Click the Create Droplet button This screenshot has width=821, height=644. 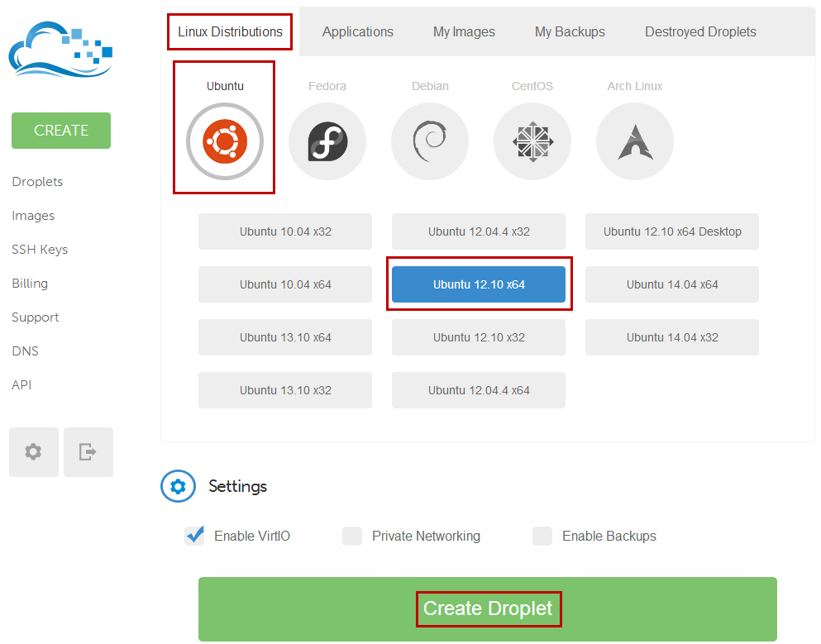(x=488, y=609)
